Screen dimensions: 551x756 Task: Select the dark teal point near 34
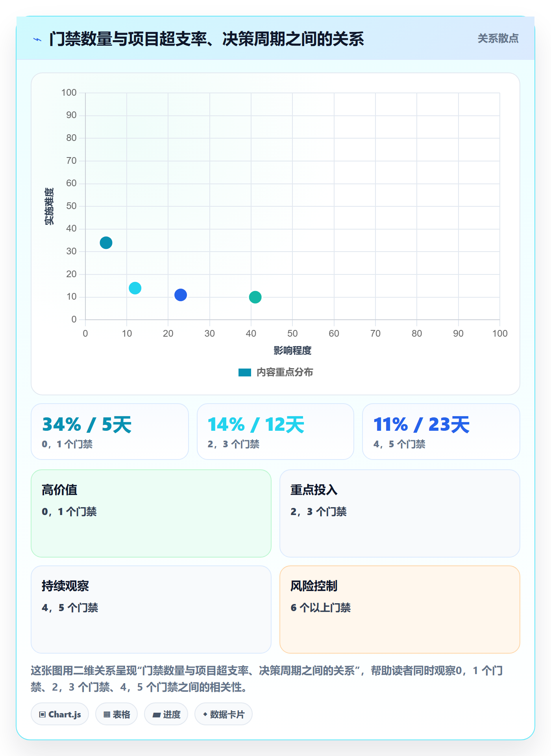[106, 243]
